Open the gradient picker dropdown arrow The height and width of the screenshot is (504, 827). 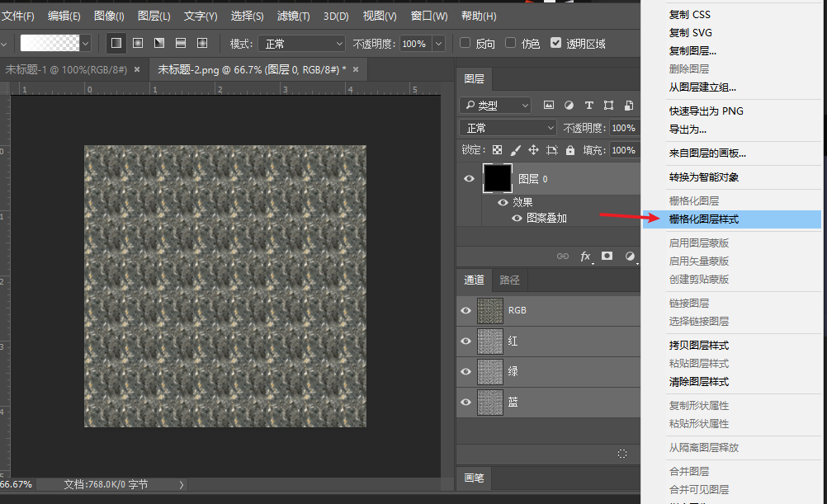coord(86,43)
